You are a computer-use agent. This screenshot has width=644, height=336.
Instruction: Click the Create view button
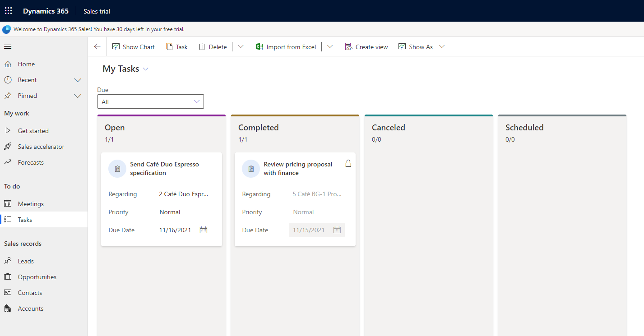click(366, 47)
